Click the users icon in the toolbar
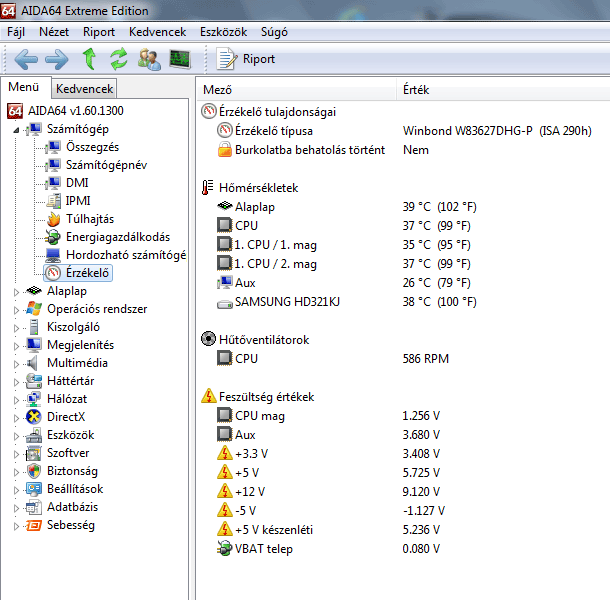Screen dimensions: 610x600 149,59
